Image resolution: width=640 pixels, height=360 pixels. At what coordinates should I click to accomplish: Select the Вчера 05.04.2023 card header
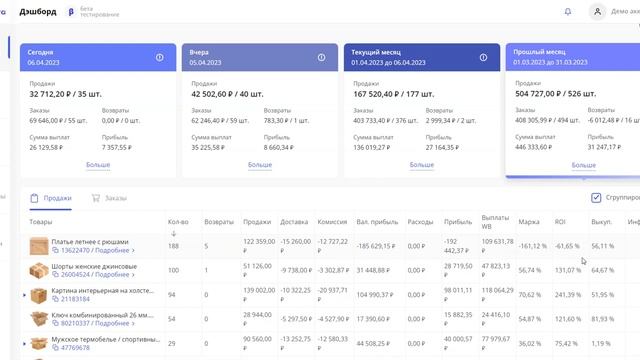[260, 57]
